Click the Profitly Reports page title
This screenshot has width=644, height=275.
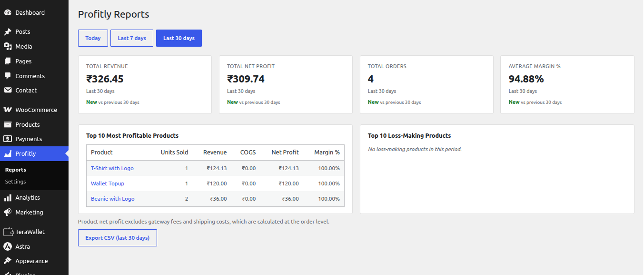(114, 14)
